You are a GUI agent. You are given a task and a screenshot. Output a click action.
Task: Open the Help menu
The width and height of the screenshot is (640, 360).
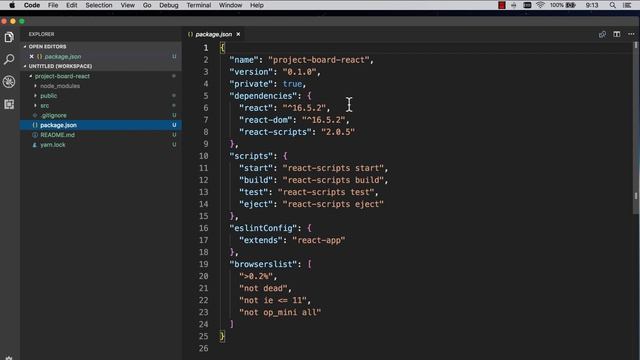[x=257, y=5]
